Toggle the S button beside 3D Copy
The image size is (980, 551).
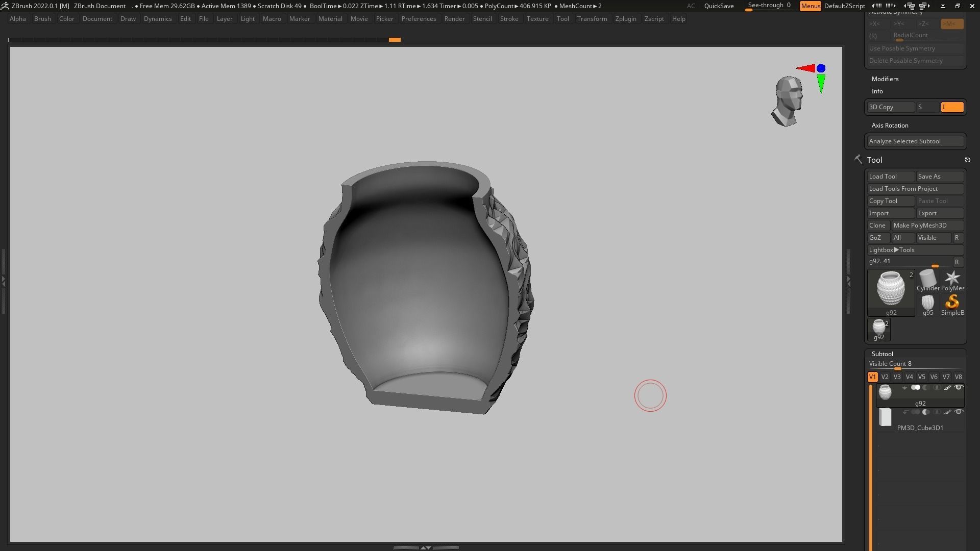tap(927, 107)
